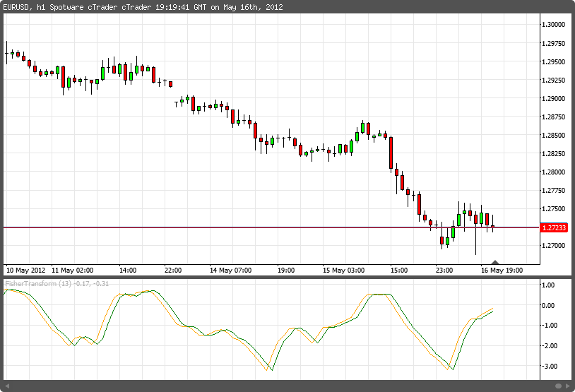This screenshot has height=392, width=575.
Task: Click the gray triangle marker on the time axis
Action: pos(496,262)
